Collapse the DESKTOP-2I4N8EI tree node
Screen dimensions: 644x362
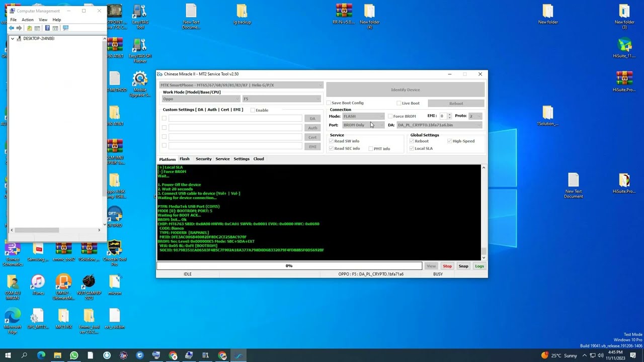coord(13,39)
